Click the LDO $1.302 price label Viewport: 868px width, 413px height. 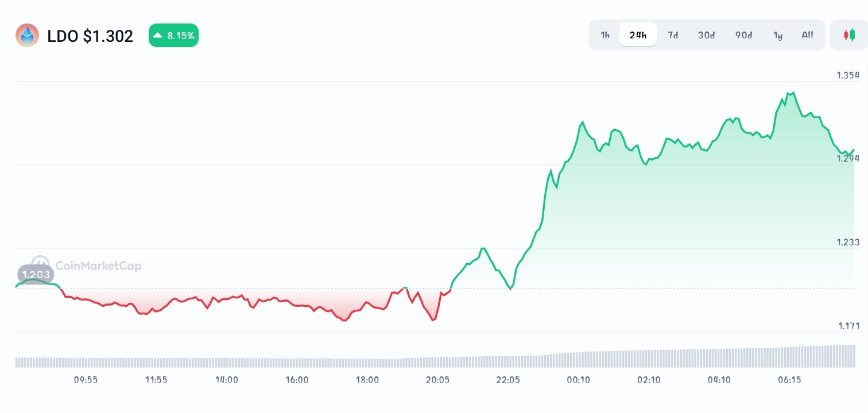point(90,36)
